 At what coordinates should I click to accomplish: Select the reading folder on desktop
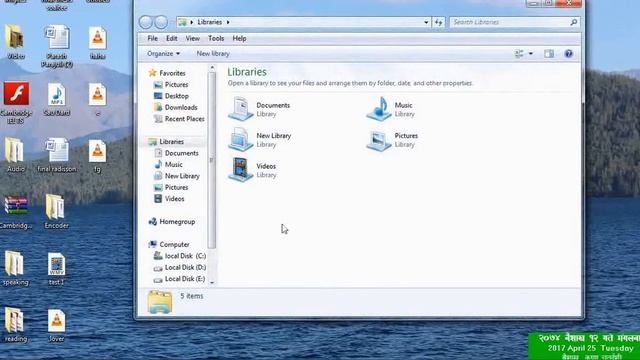[15, 325]
